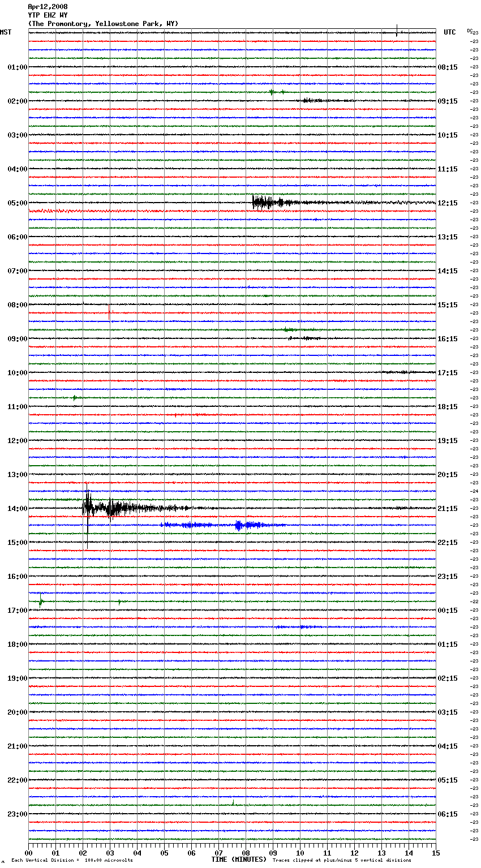Click the 15:15 UTC time label
The image size is (481, 868).
(448, 305)
